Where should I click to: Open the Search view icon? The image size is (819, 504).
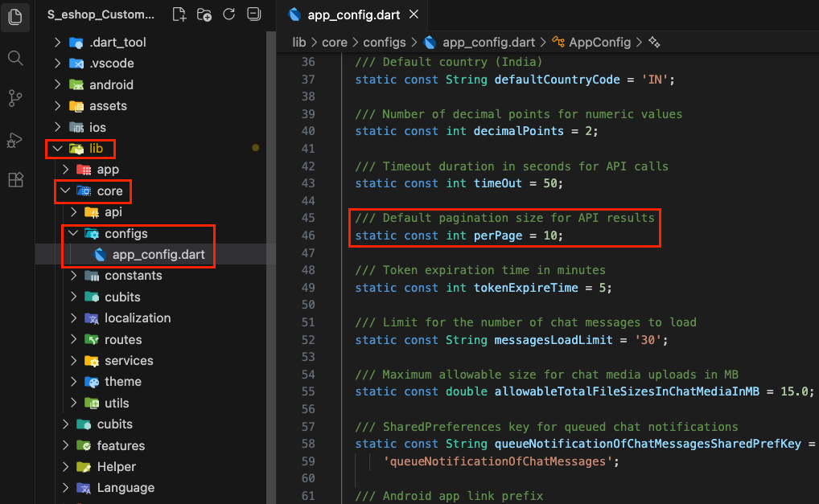pyautogui.click(x=14, y=58)
